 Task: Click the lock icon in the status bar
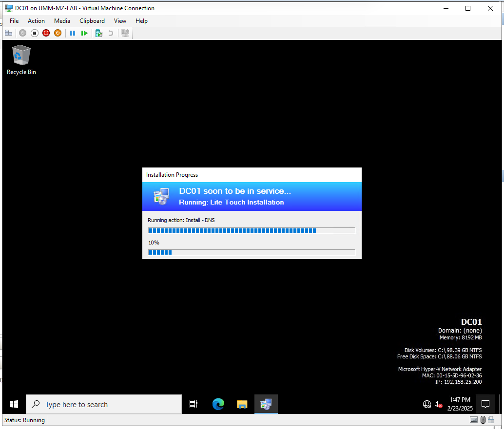pos(491,420)
